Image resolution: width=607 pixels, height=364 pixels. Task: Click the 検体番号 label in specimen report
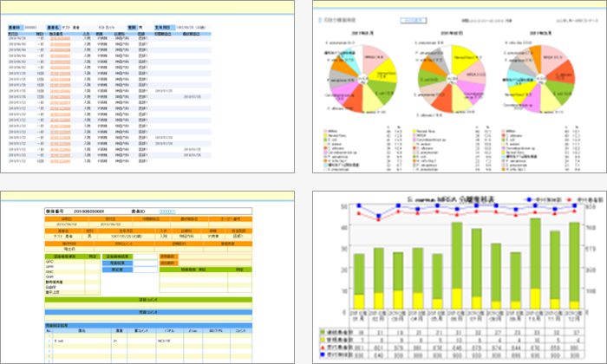coord(54,211)
